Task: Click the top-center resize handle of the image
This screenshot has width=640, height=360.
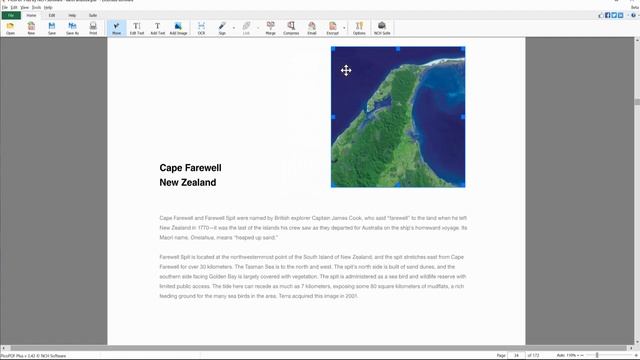Action: [398, 49]
